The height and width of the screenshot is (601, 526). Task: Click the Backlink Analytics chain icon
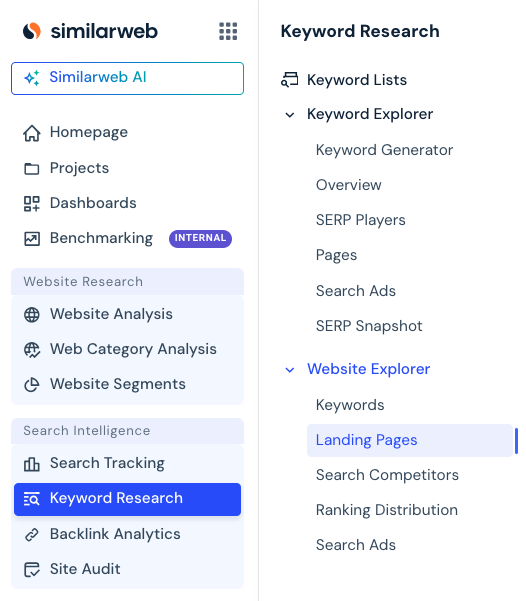tap(32, 534)
